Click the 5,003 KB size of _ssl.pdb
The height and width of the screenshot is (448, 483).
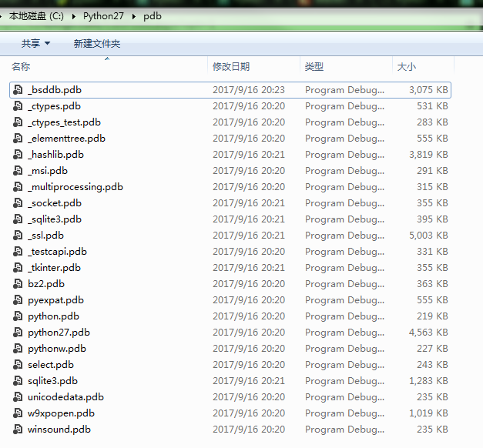[x=428, y=236]
